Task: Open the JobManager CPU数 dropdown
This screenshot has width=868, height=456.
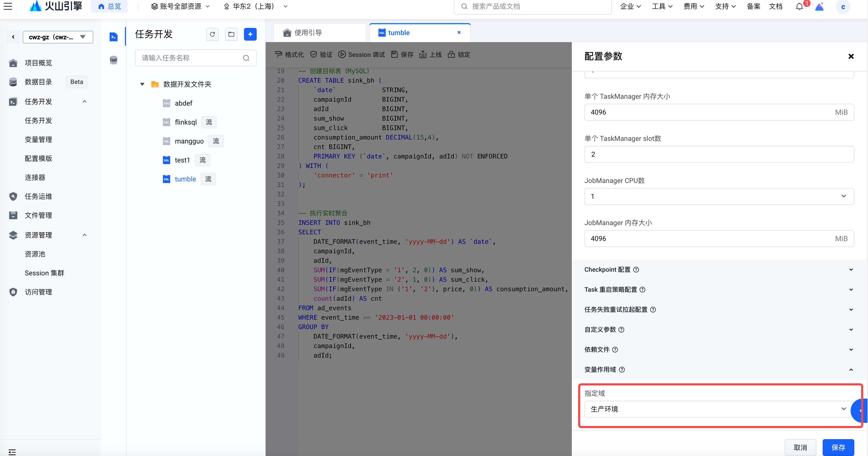Action: coord(719,196)
